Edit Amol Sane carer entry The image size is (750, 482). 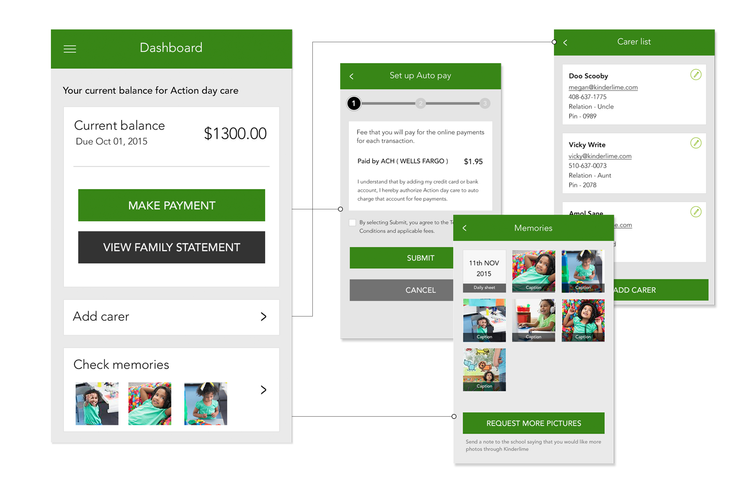(696, 212)
